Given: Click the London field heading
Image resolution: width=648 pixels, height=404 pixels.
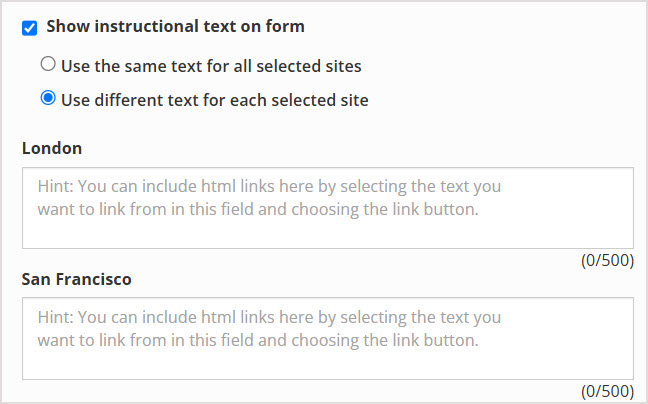Looking at the screenshot, I should [52, 148].
